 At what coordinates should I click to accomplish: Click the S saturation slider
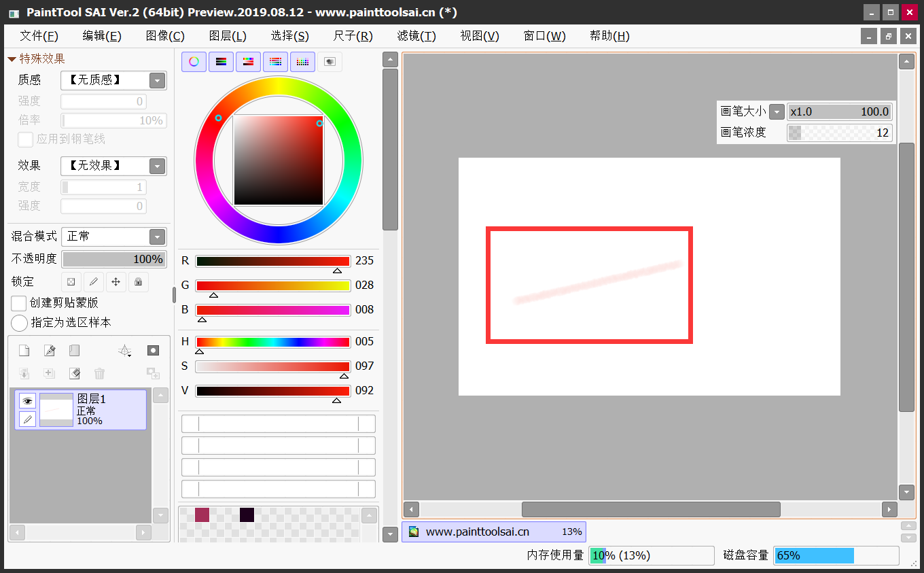pos(273,366)
